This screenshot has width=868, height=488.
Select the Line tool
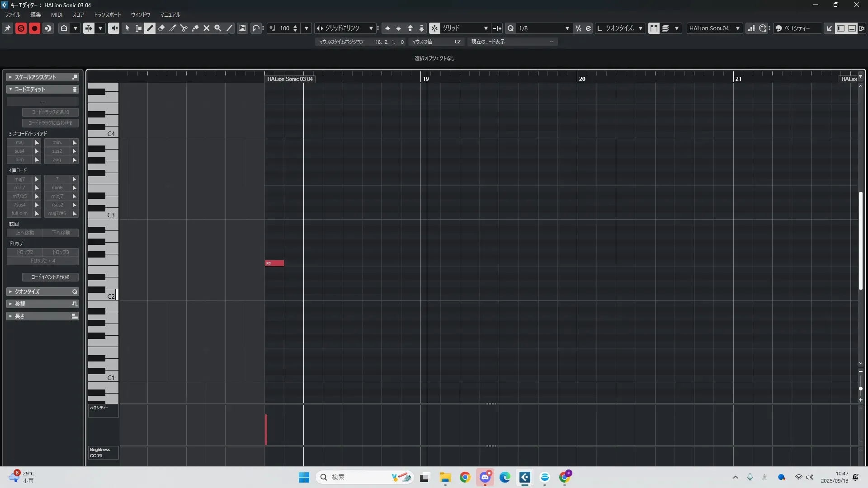click(x=230, y=28)
